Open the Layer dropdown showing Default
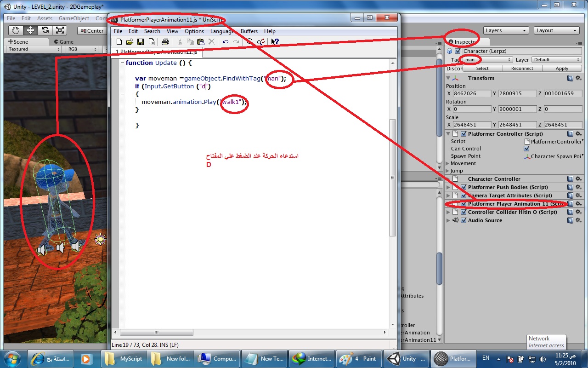This screenshot has width=588, height=368. tap(557, 60)
